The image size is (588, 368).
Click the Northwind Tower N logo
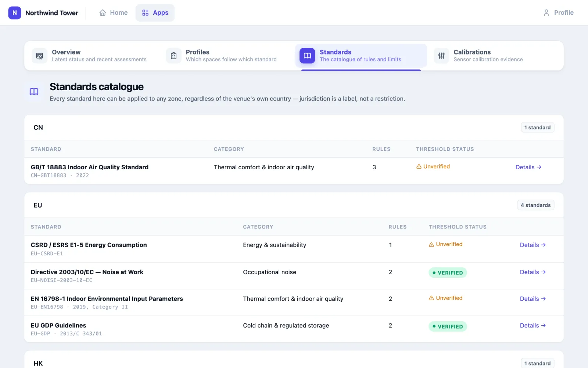(15, 13)
